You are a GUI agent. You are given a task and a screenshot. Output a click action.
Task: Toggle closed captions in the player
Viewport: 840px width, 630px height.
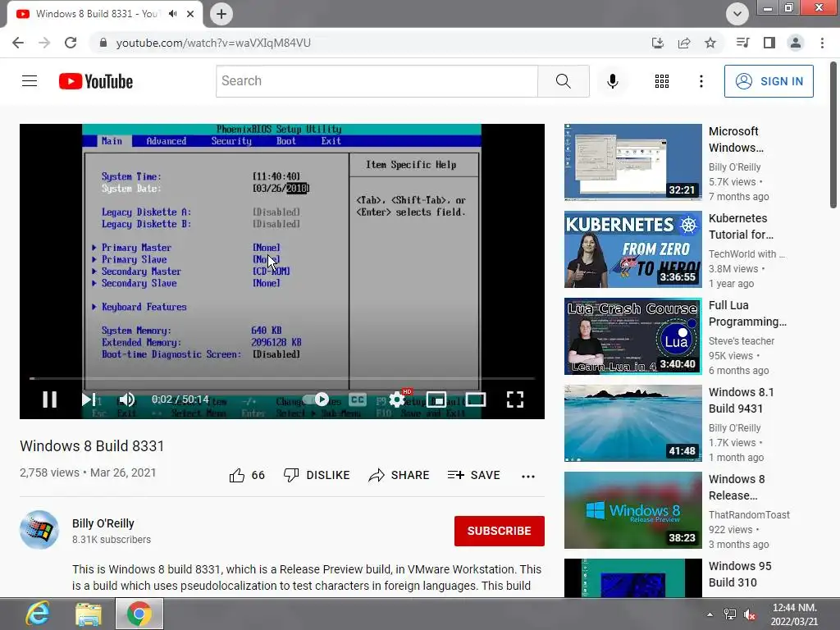[358, 399]
